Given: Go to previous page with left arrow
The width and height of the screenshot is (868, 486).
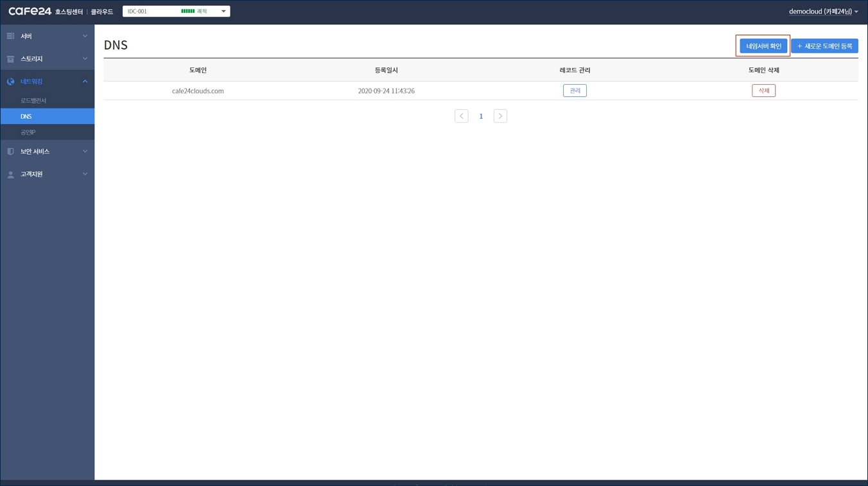Looking at the screenshot, I should point(461,116).
